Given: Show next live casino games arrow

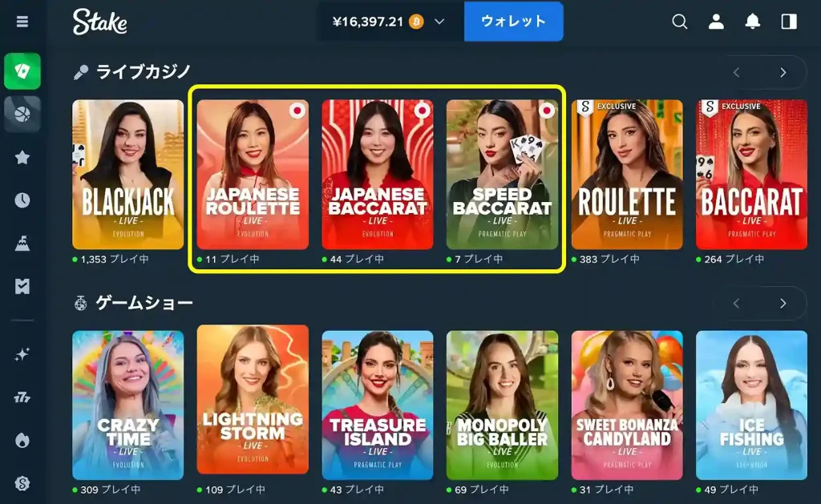Looking at the screenshot, I should (783, 72).
